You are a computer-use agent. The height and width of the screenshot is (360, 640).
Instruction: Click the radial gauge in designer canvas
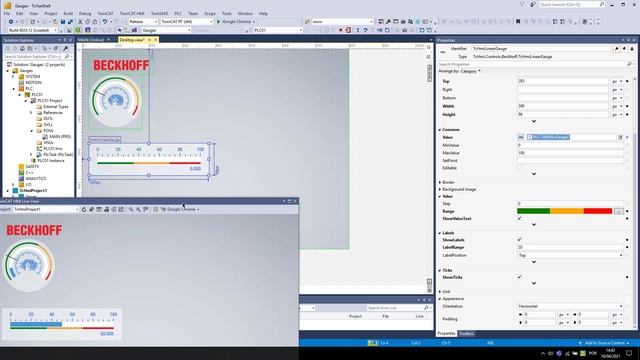(116, 101)
